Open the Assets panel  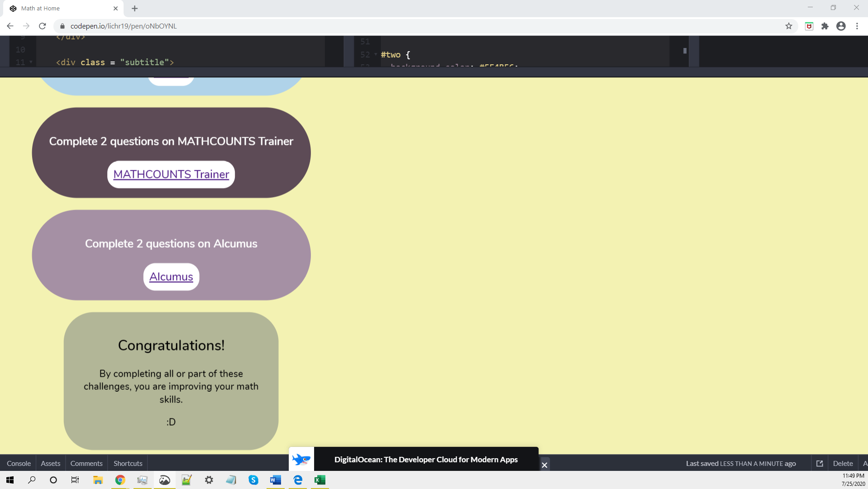pyautogui.click(x=50, y=463)
